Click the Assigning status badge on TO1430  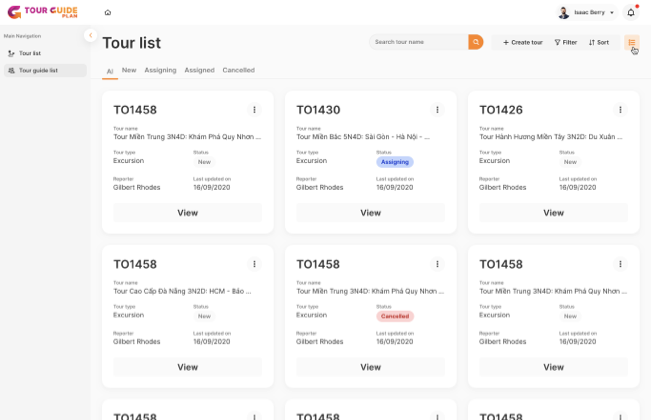pyautogui.click(x=395, y=162)
